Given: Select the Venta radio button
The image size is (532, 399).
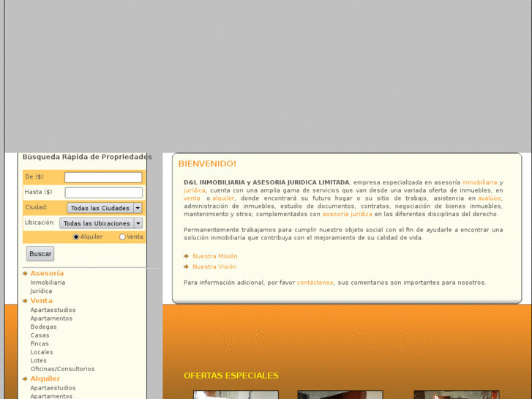Looking at the screenshot, I should [122, 237].
